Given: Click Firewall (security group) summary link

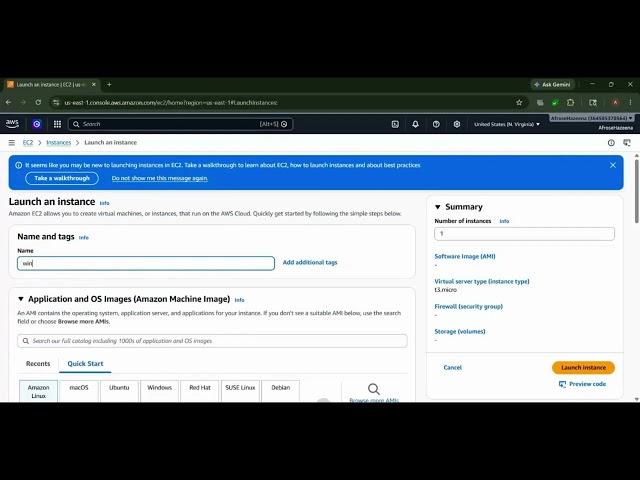Looking at the screenshot, I should click(x=469, y=306).
